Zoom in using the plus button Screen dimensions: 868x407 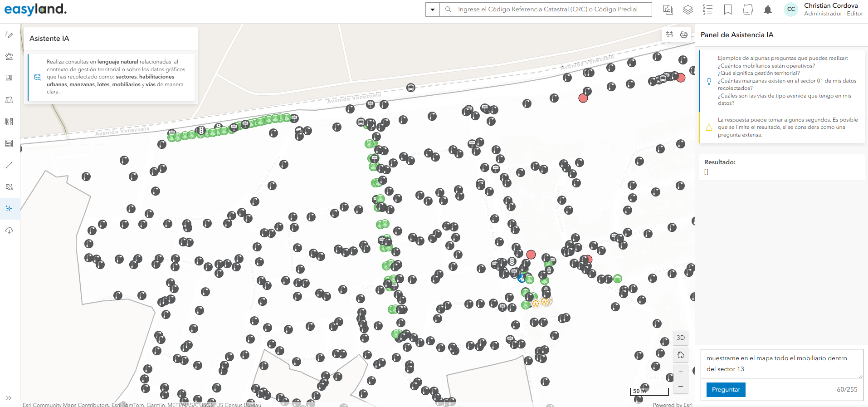(x=681, y=372)
